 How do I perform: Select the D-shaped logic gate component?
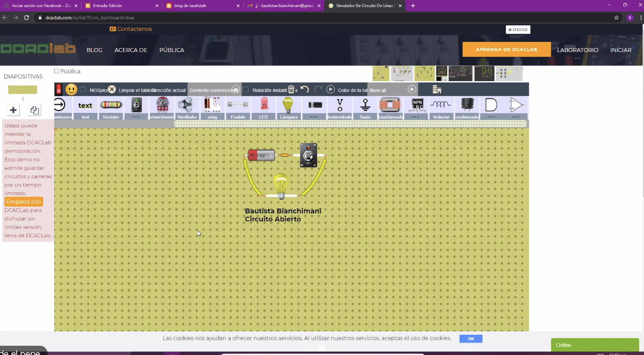point(491,105)
